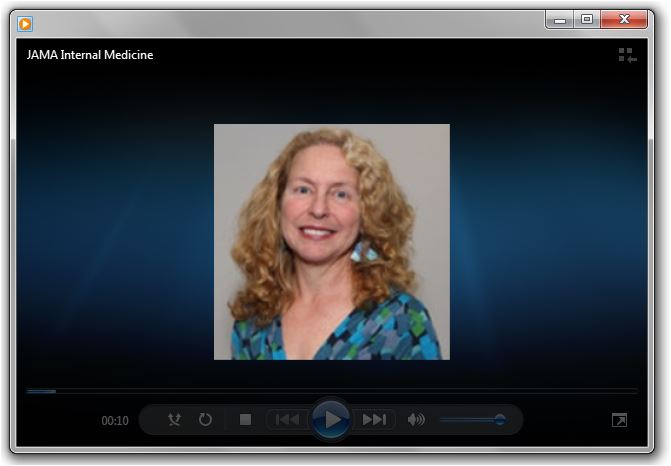The height and width of the screenshot is (466, 671).
Task: Click the large round Play button
Action: coord(331,419)
